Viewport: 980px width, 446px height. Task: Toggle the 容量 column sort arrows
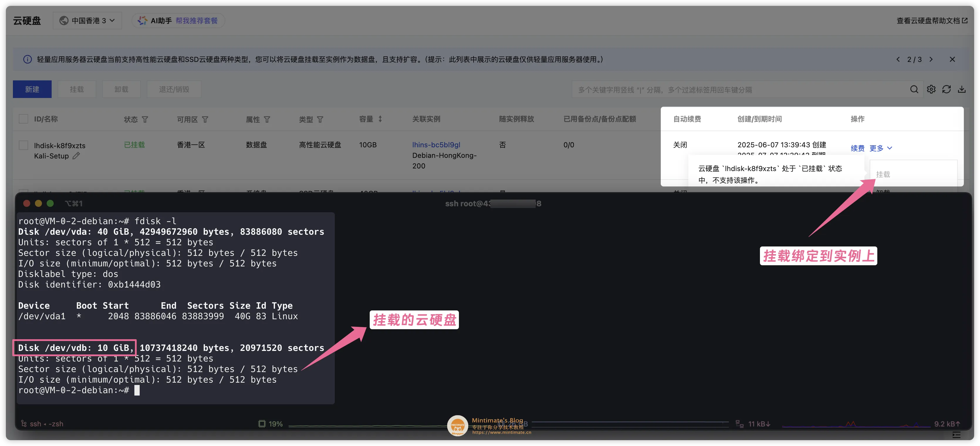pyautogui.click(x=381, y=119)
